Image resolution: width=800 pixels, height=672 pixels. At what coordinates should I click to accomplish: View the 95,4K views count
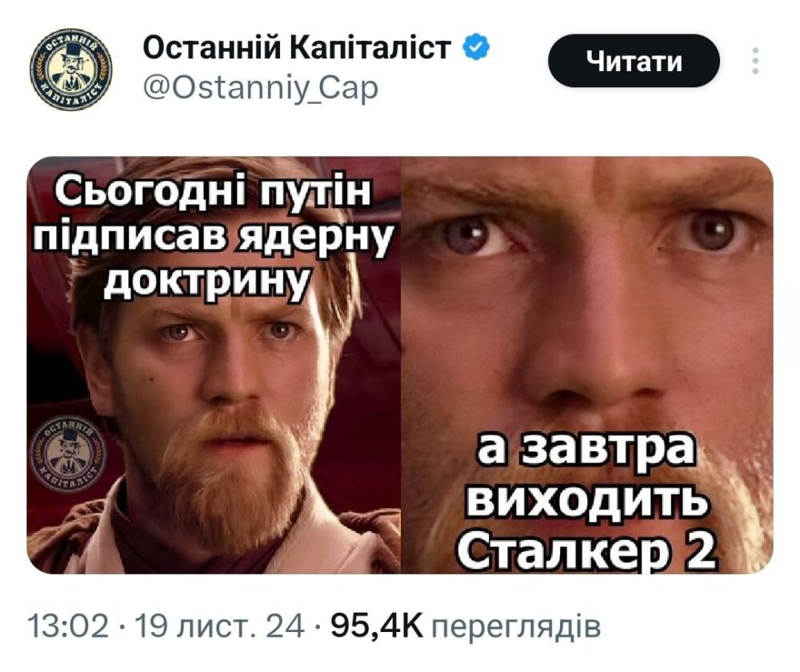(x=377, y=626)
